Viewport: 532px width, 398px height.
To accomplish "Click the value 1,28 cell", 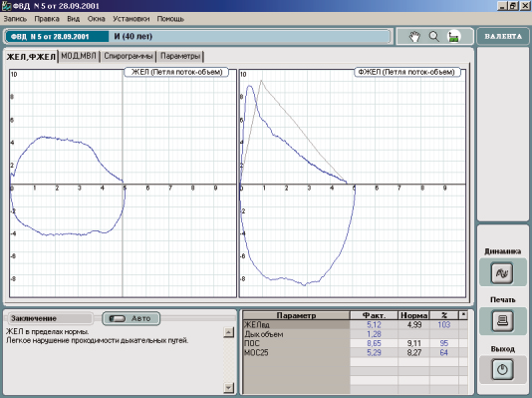I will (x=374, y=334).
